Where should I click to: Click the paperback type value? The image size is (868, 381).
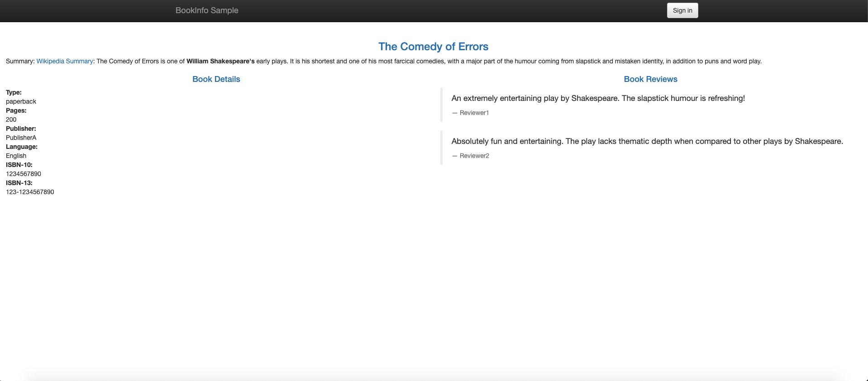21,101
